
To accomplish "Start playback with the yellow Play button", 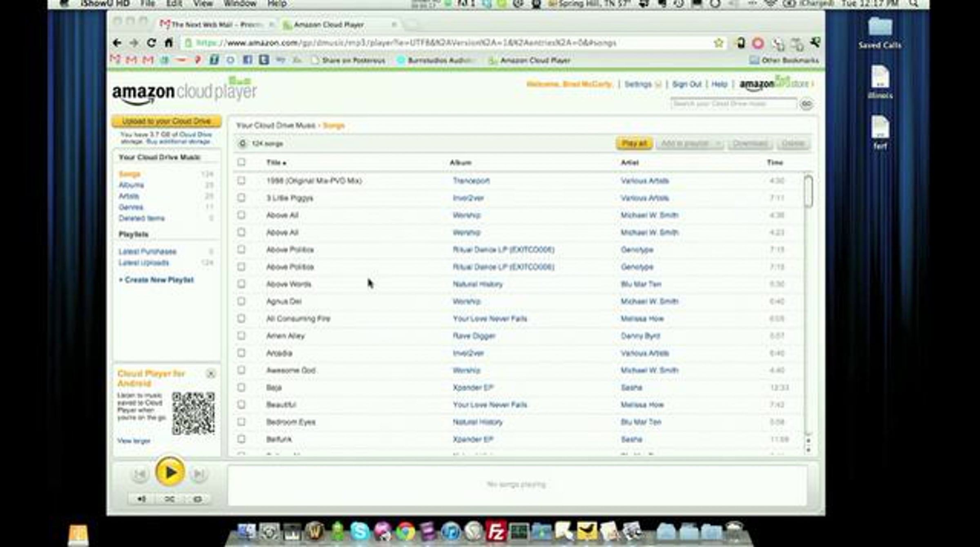I will (x=170, y=472).
